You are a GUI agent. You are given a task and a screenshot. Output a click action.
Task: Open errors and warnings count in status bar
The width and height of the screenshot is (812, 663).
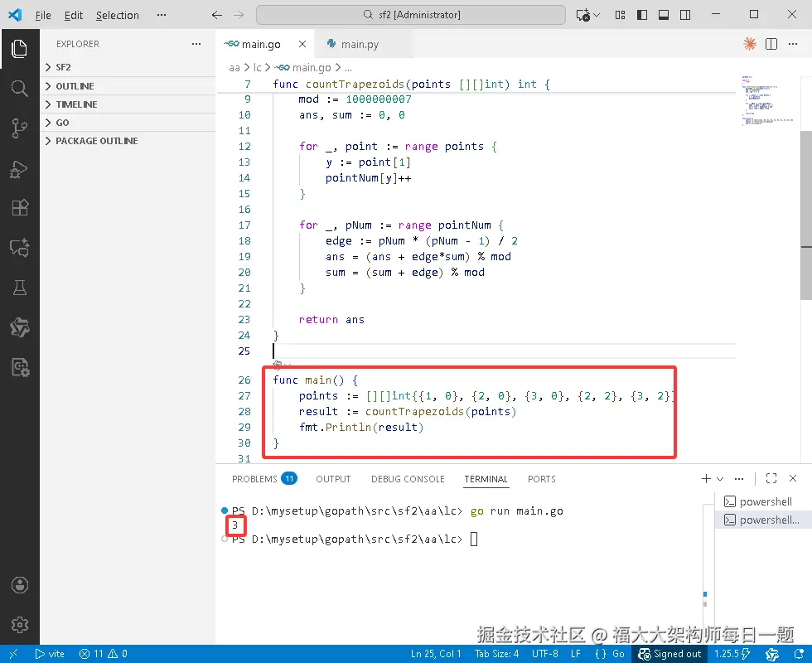[x=103, y=654]
